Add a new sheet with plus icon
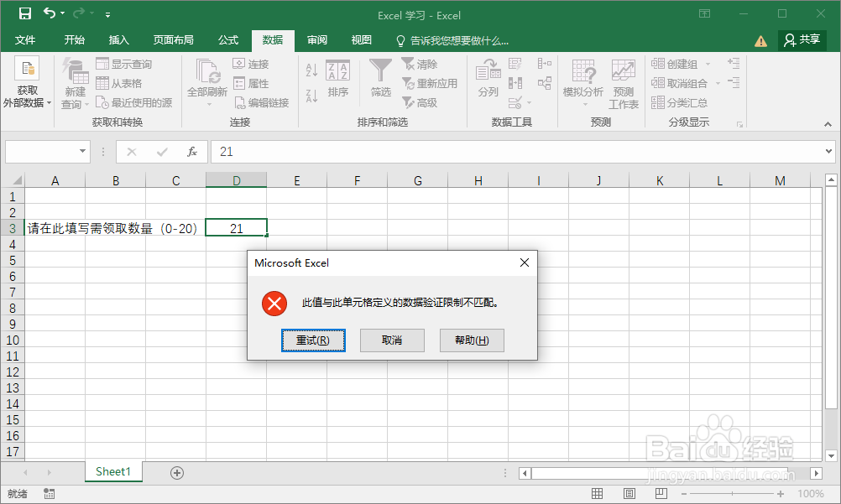This screenshot has width=841, height=504. (x=177, y=473)
